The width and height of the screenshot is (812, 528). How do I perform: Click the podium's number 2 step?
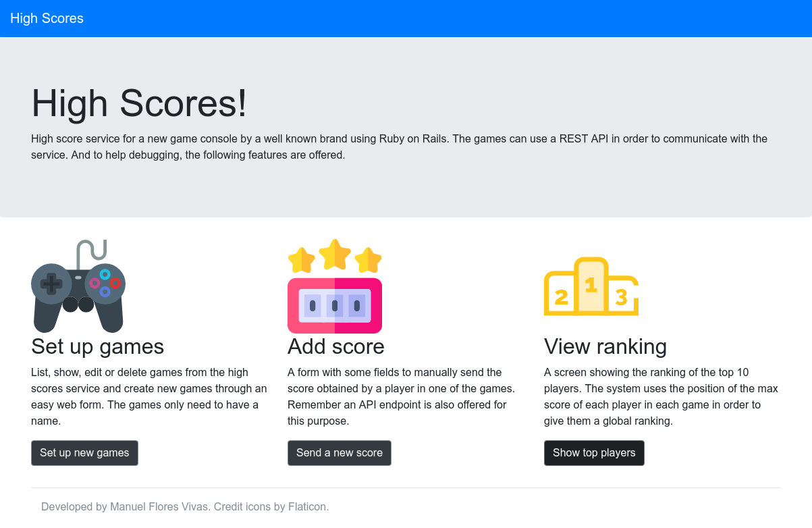[x=560, y=297]
